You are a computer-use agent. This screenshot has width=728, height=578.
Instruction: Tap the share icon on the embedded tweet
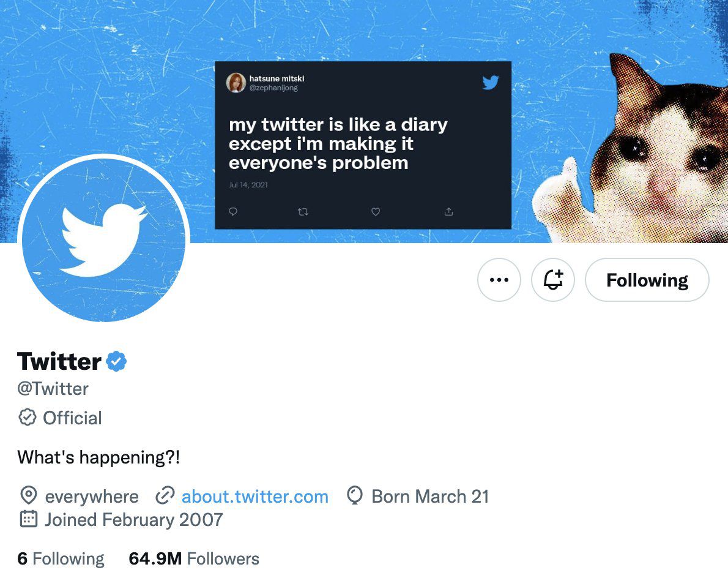[448, 211]
